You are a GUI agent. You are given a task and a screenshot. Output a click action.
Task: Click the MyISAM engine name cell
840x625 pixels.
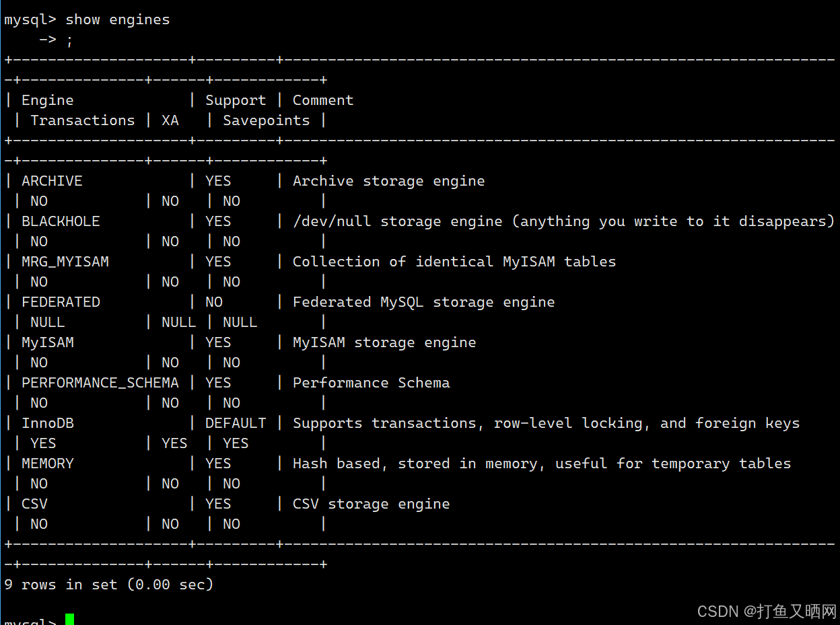pos(48,342)
